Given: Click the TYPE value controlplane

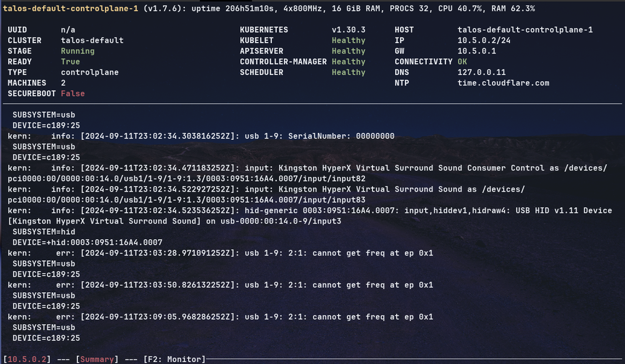Looking at the screenshot, I should 89,72.
